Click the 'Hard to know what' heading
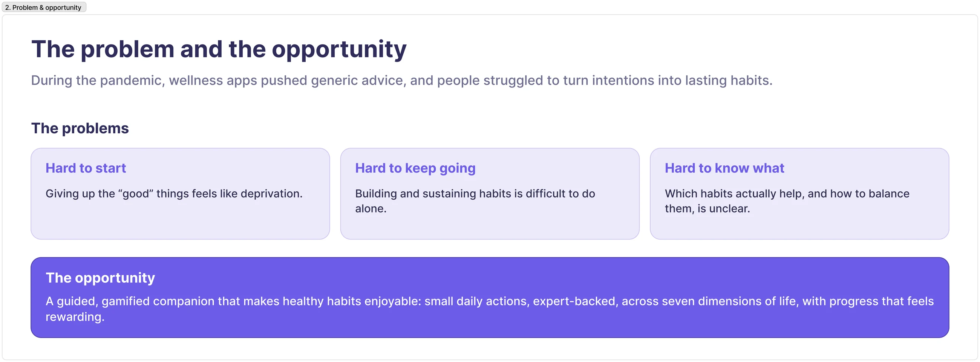The image size is (980, 362). (724, 168)
